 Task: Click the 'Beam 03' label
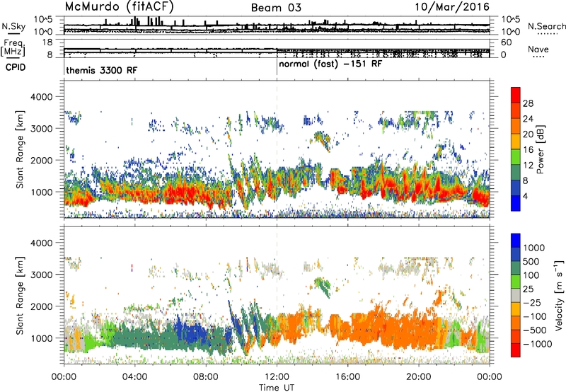point(276,8)
